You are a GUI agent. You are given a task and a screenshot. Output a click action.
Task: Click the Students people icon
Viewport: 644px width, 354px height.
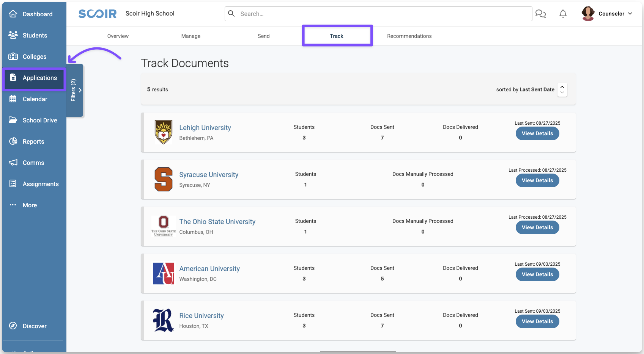tap(13, 35)
